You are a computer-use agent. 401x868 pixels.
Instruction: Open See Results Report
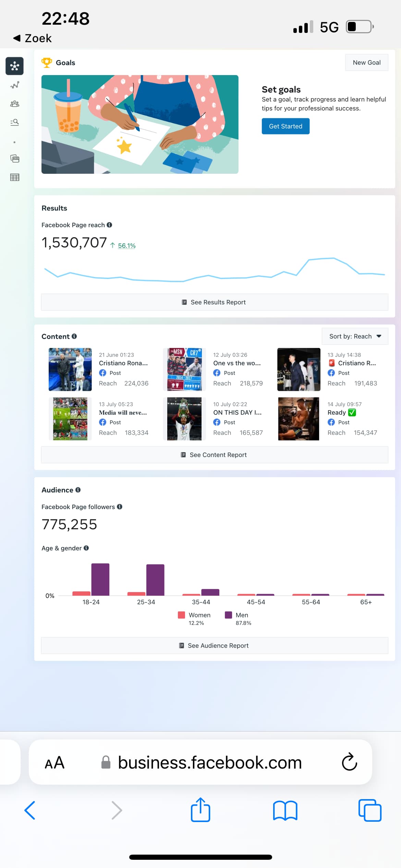(214, 302)
